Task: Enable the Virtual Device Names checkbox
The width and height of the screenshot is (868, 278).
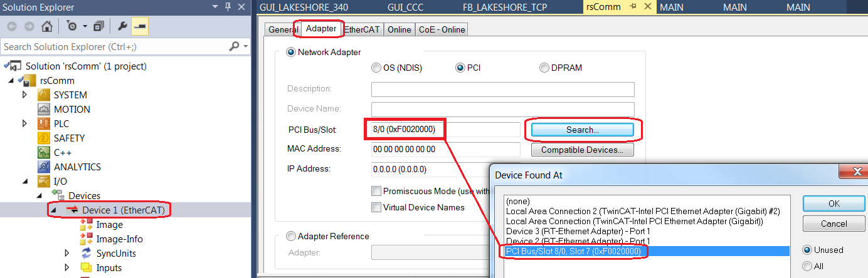Action: 376,207
